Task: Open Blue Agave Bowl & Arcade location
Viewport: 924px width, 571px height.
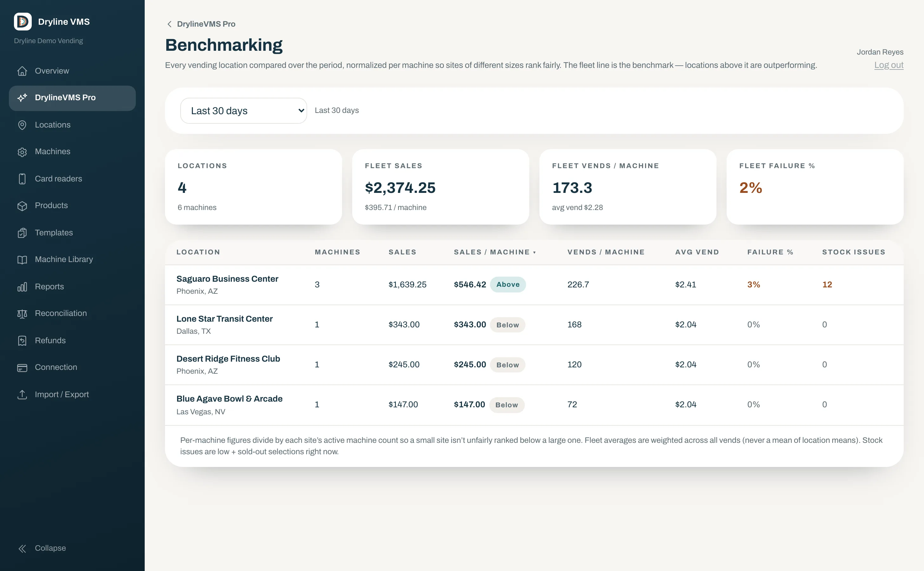Action: click(229, 399)
